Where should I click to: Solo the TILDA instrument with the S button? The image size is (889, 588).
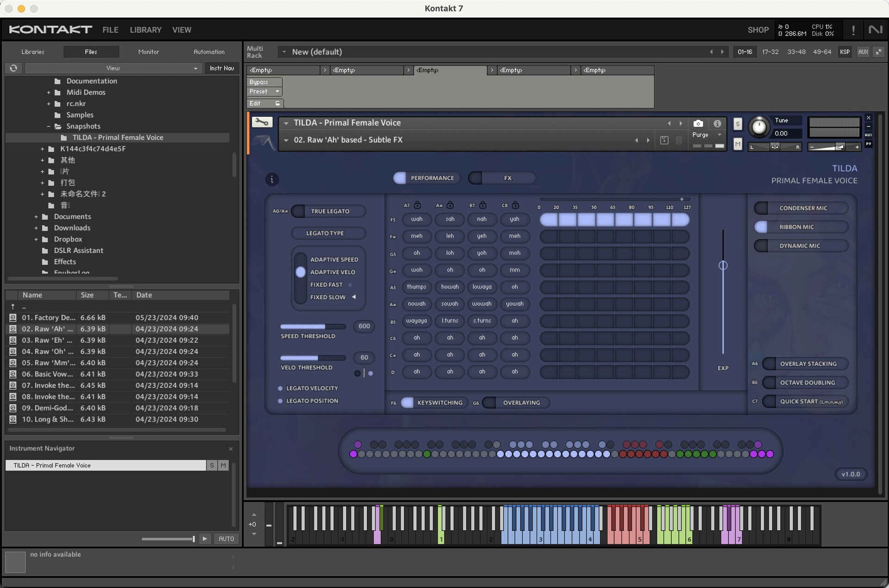click(738, 124)
